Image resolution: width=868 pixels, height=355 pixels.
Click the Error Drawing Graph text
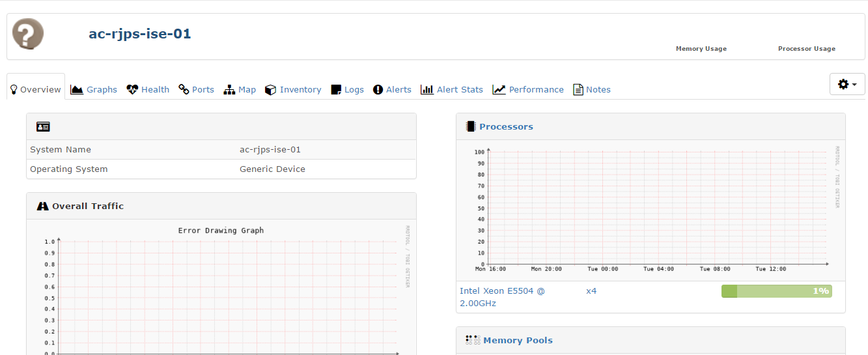point(221,231)
